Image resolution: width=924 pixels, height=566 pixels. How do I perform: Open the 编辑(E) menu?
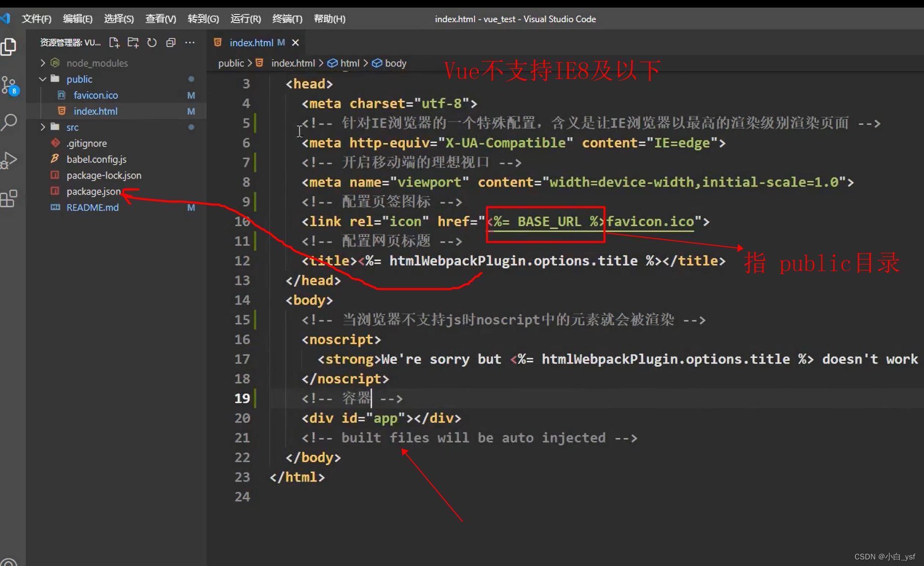coord(77,19)
